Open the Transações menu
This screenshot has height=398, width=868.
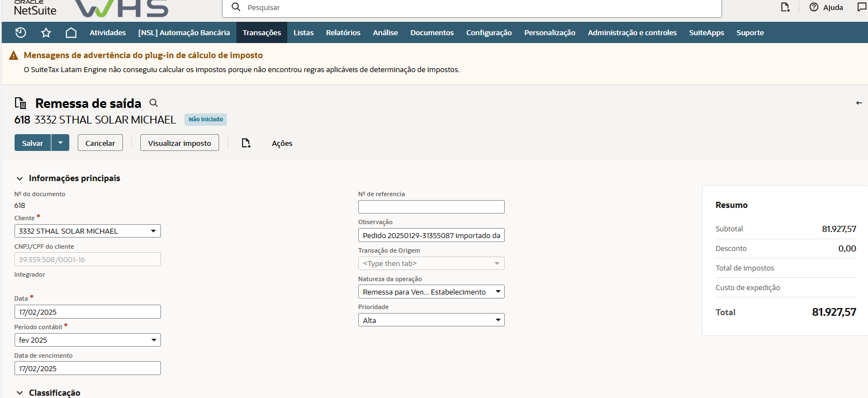pos(262,32)
